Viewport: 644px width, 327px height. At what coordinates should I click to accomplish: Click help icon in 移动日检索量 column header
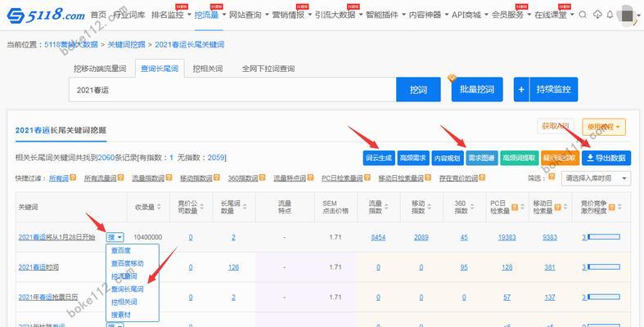click(557, 207)
